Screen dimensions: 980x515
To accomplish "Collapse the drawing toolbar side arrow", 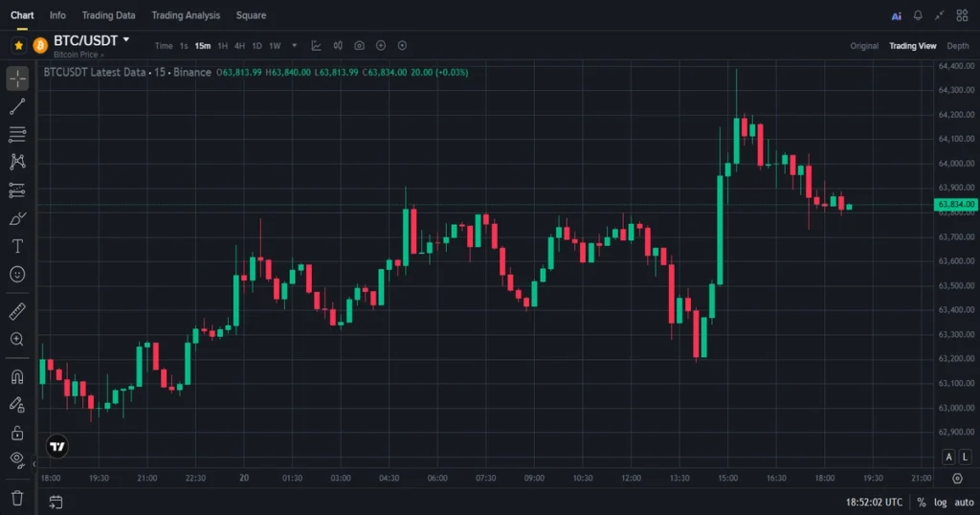I will [x=33, y=463].
